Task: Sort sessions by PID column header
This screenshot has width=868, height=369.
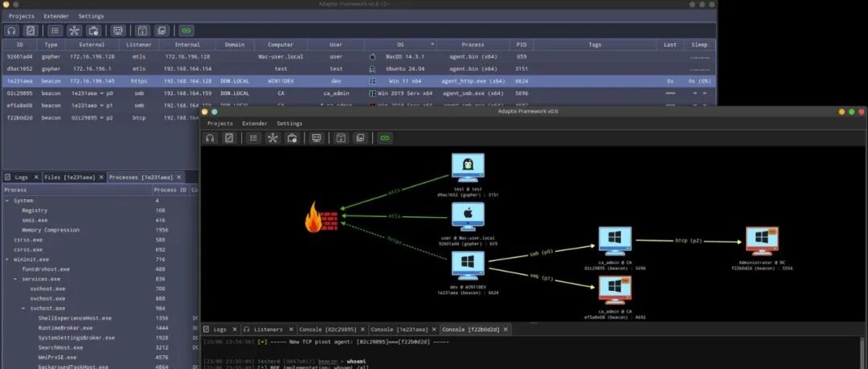Action: click(522, 45)
